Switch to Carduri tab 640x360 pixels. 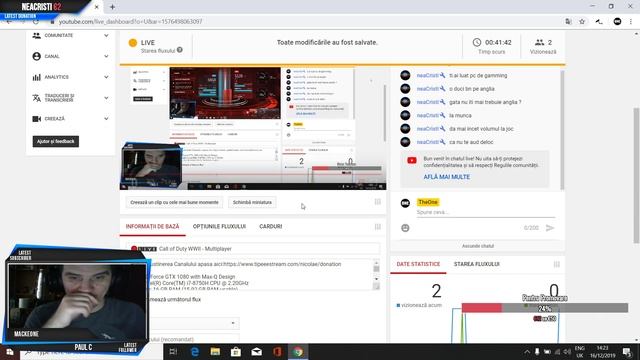tap(270, 227)
